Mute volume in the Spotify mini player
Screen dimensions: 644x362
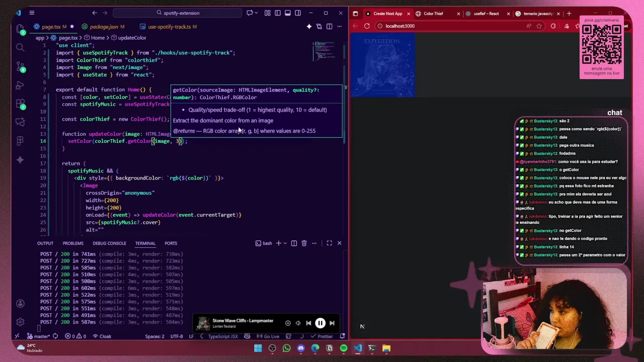[x=298, y=323]
